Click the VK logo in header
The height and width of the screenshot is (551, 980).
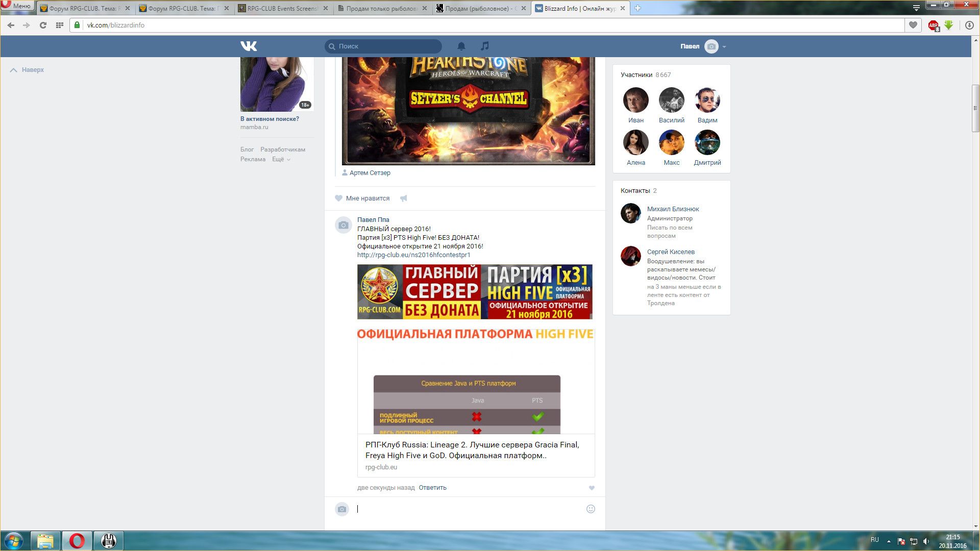point(249,46)
